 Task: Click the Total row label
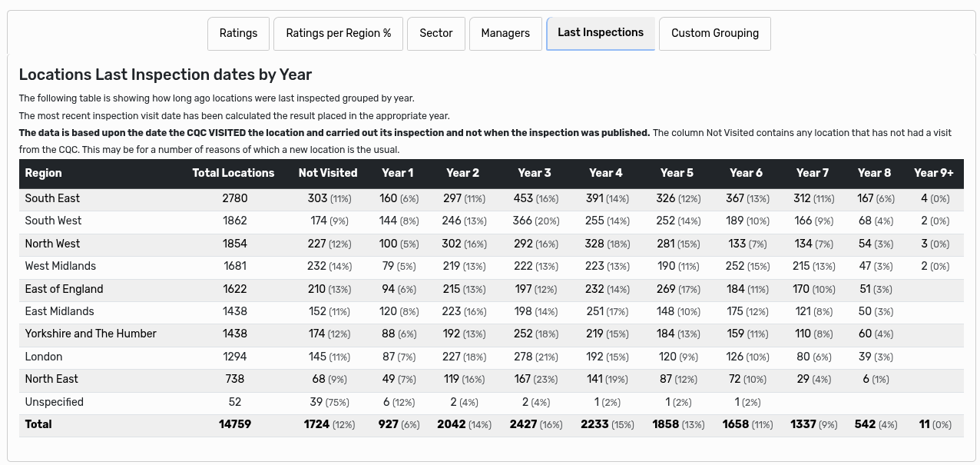38,424
